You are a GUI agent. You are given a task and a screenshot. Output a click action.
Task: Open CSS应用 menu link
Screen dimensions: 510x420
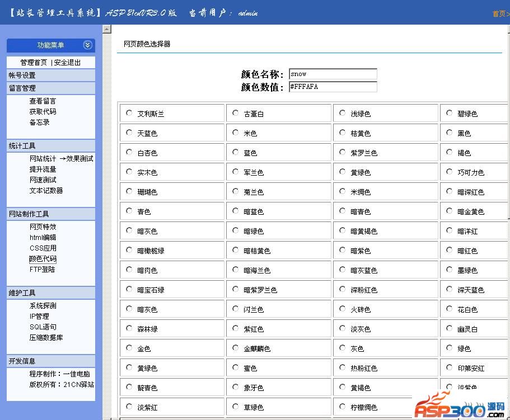[x=43, y=248]
